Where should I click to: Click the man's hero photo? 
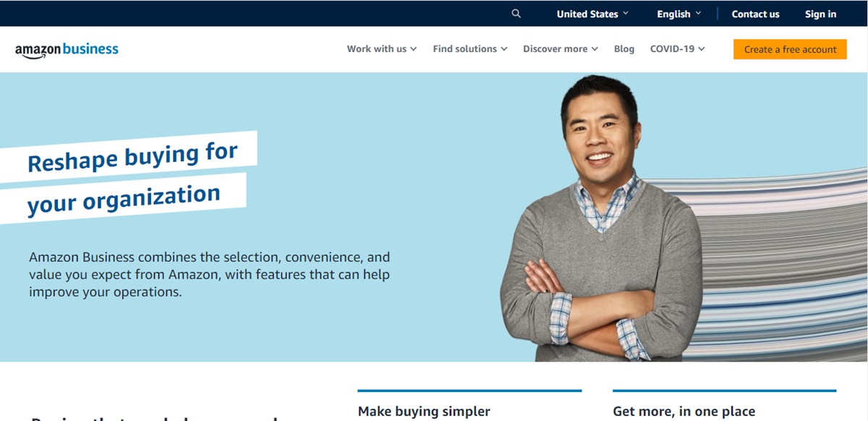pyautogui.click(x=602, y=218)
